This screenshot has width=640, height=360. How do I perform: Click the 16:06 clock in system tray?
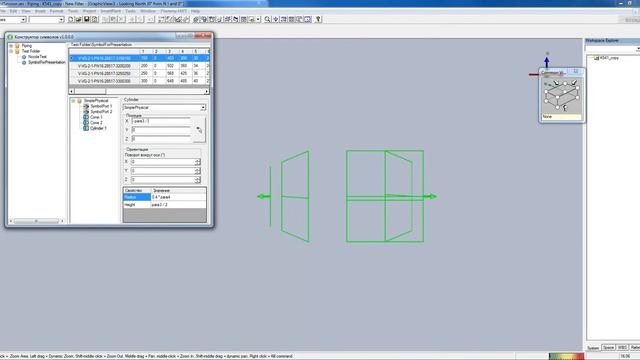[x=625, y=356]
